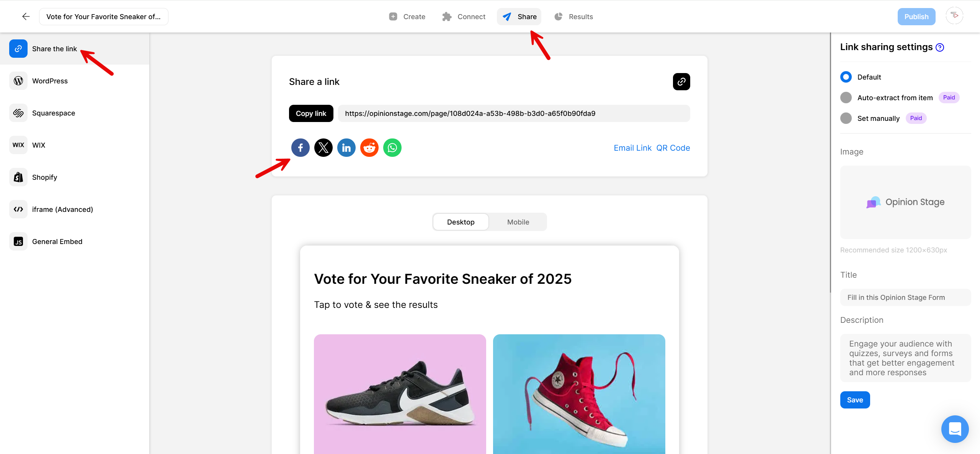The image size is (980, 454).
Task: Enable Auto-extract from item setting
Action: click(x=846, y=98)
